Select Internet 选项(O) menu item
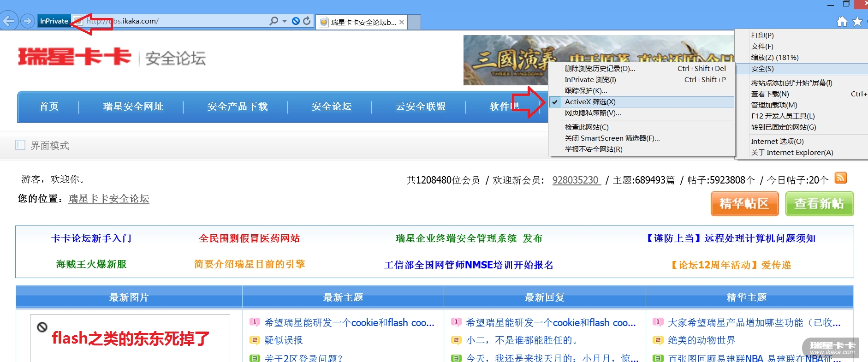 pyautogui.click(x=802, y=142)
